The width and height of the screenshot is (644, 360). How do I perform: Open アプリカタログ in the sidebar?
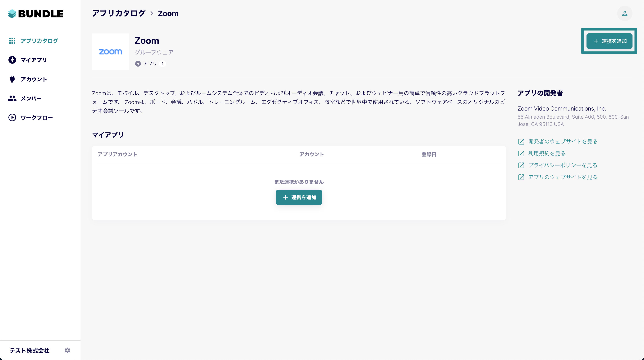39,40
